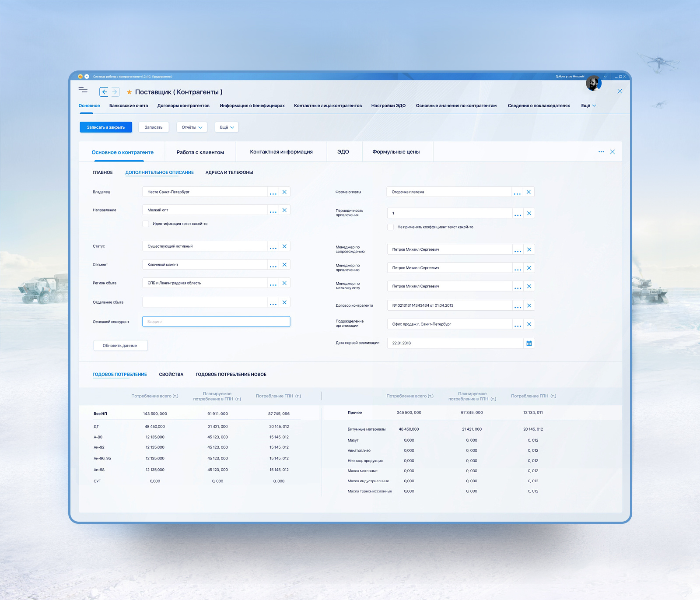Tick the Не применять коэффициент checkbox
This screenshot has width=700, height=600.
tap(390, 227)
